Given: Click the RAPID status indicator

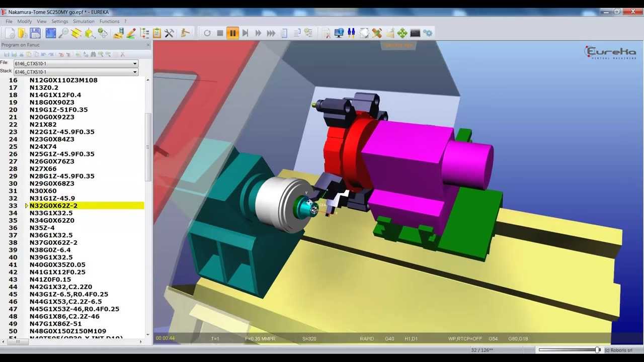Looking at the screenshot, I should click(x=367, y=339).
